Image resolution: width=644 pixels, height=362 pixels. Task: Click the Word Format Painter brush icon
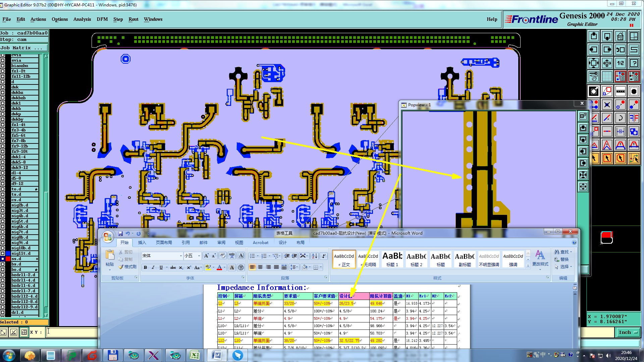coord(121,267)
